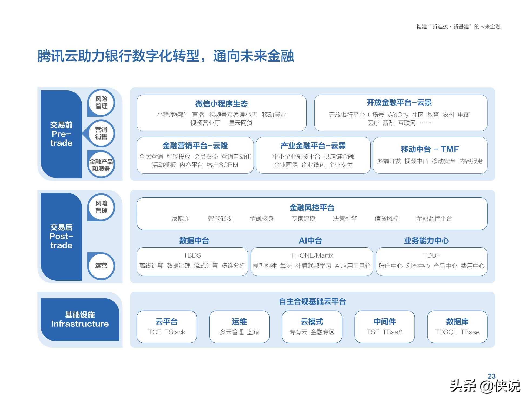Click the 产业金融平台-云霖 heading
This screenshot has height=404, width=532.
[x=313, y=146]
